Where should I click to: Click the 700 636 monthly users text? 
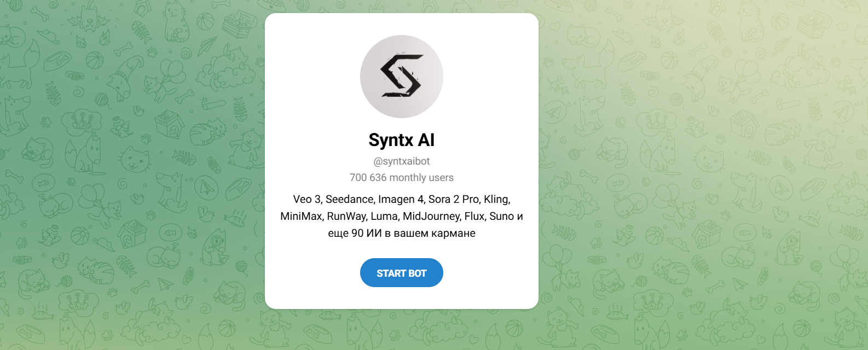pos(401,178)
